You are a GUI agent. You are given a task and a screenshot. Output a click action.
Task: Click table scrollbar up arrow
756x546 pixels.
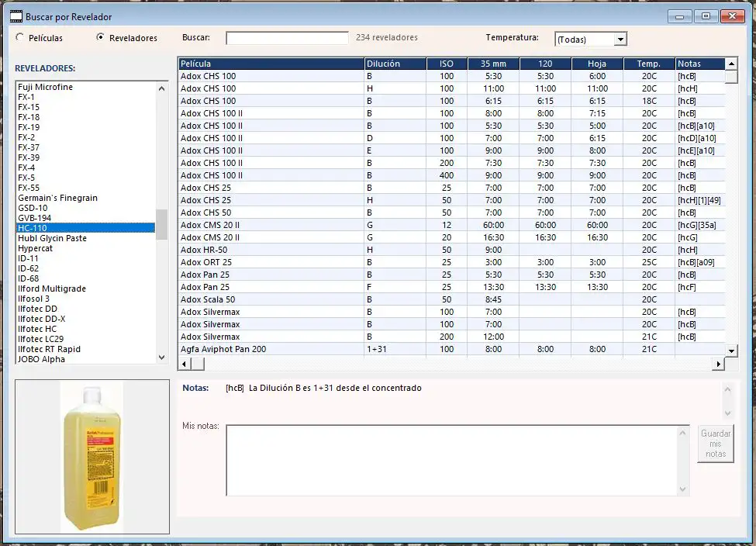coord(731,64)
